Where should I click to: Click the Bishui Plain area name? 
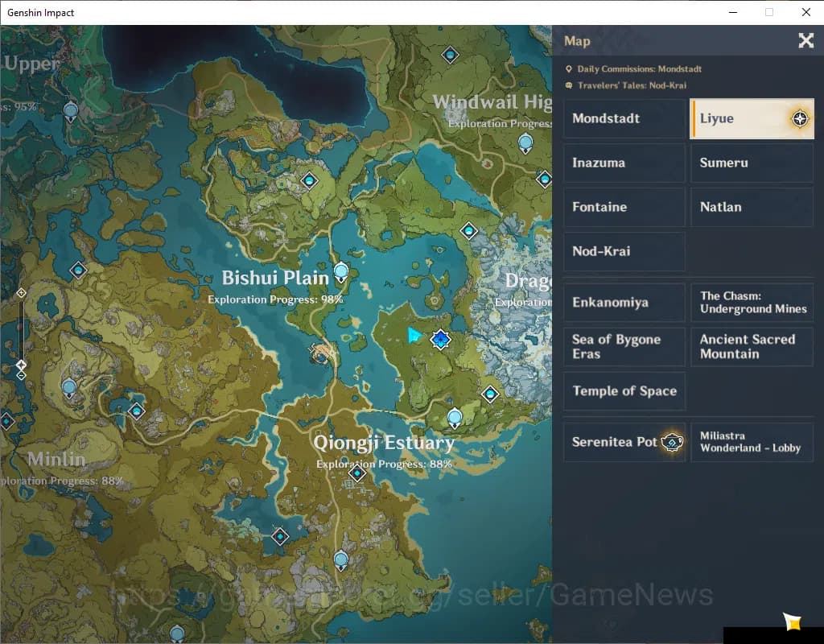275,278
